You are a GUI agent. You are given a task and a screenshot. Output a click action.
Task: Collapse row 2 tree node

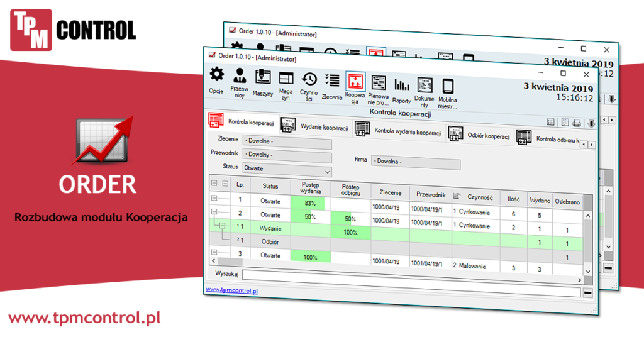click(x=214, y=211)
